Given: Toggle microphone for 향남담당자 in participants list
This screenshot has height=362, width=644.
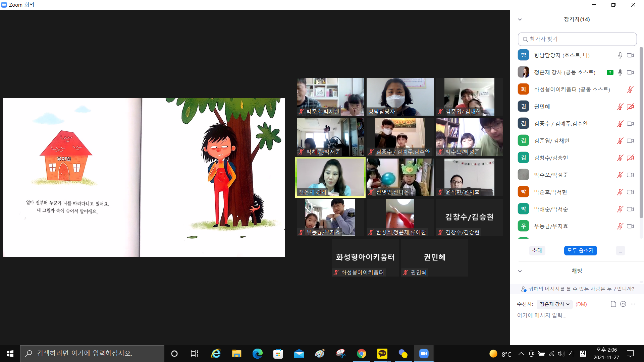Looking at the screenshot, I should 620,55.
